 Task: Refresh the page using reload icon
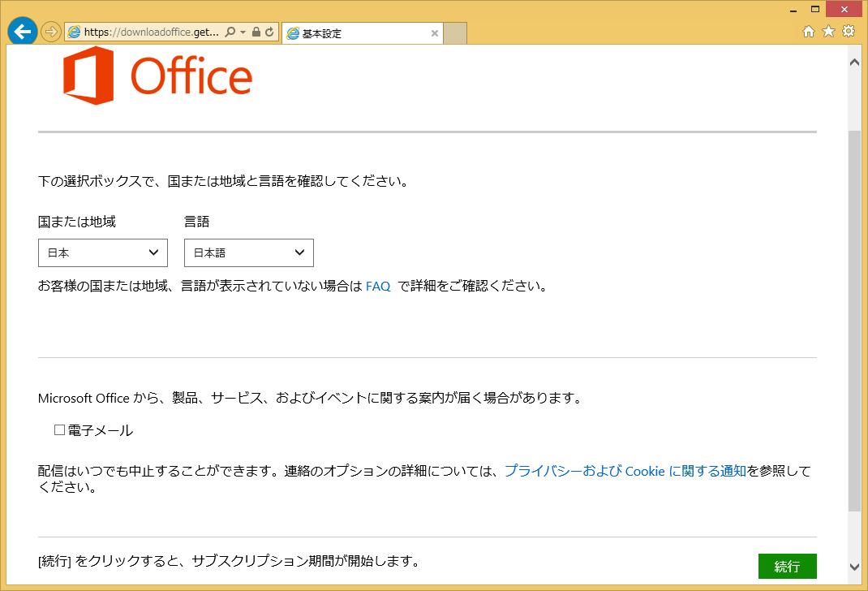pos(269,32)
